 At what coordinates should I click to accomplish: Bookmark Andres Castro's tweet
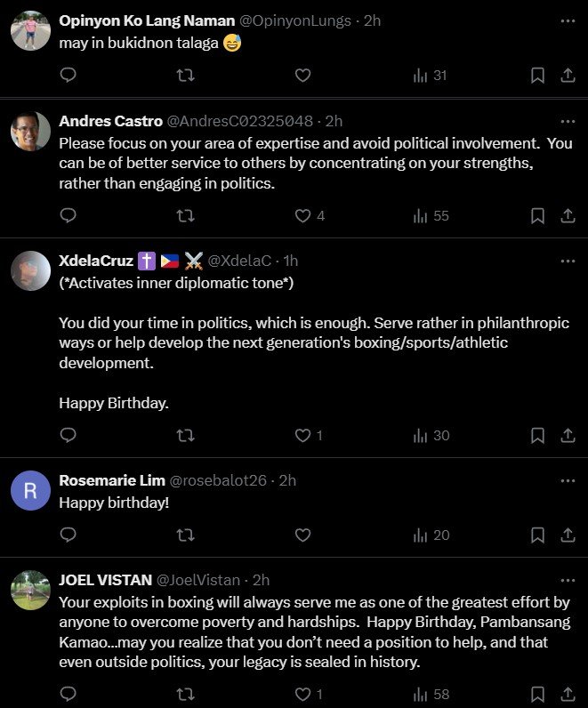coord(537,215)
